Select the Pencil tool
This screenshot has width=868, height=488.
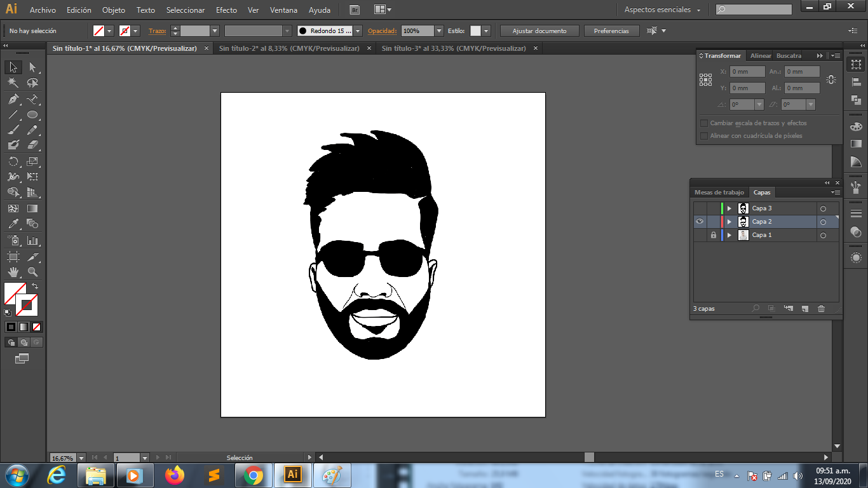(32, 130)
